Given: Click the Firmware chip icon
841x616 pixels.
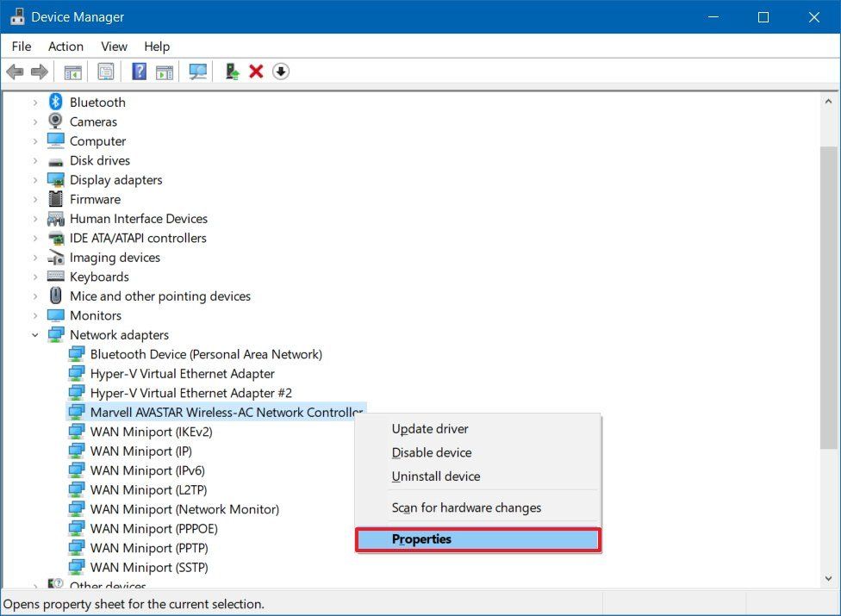Looking at the screenshot, I should point(56,199).
